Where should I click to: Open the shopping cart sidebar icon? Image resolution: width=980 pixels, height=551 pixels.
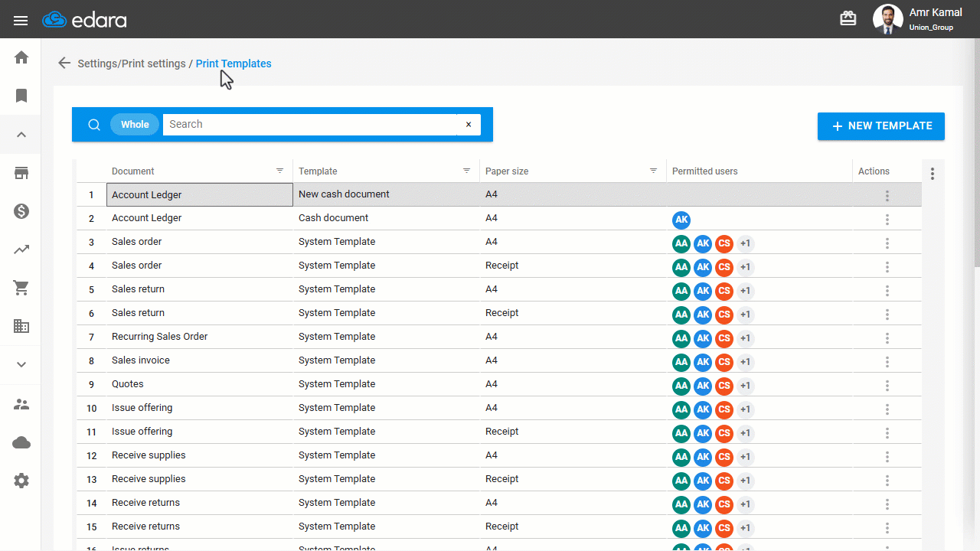click(x=21, y=288)
